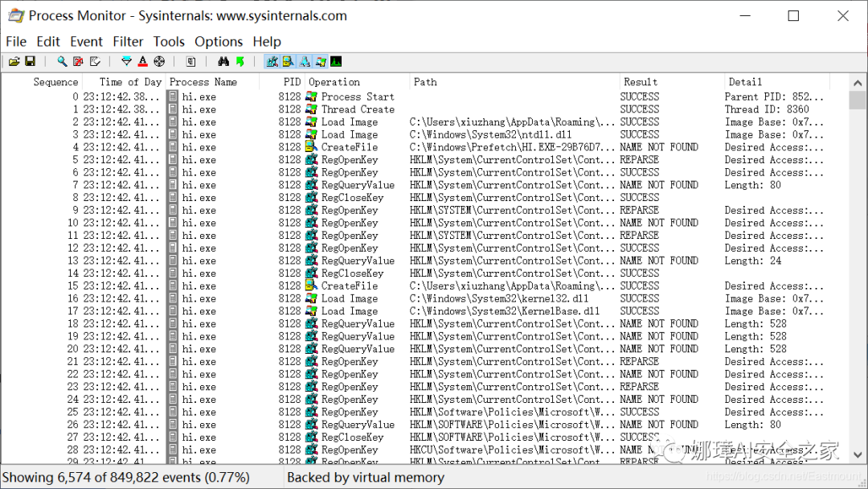
Task: Click HKCU\Software\Policies path in row 28
Action: [x=512, y=450]
